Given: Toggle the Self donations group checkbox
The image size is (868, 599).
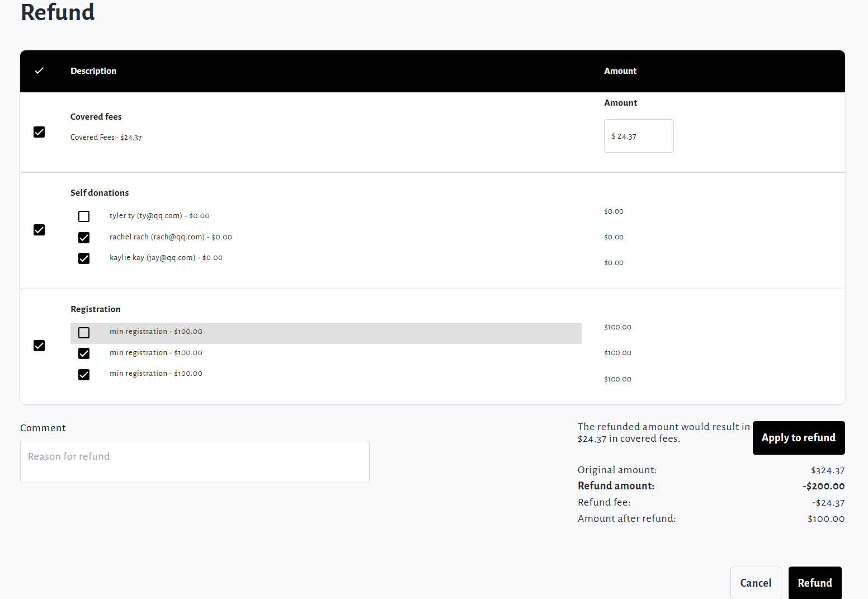Looking at the screenshot, I should [39, 230].
